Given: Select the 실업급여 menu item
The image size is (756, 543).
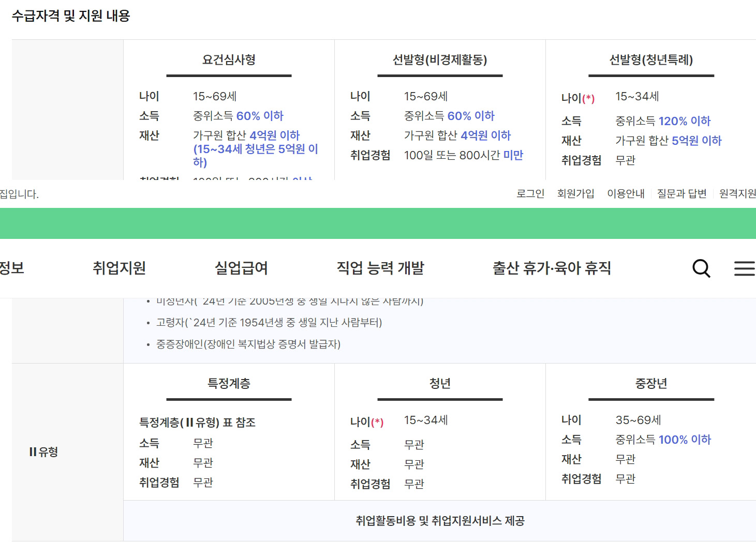Looking at the screenshot, I should tap(241, 268).
